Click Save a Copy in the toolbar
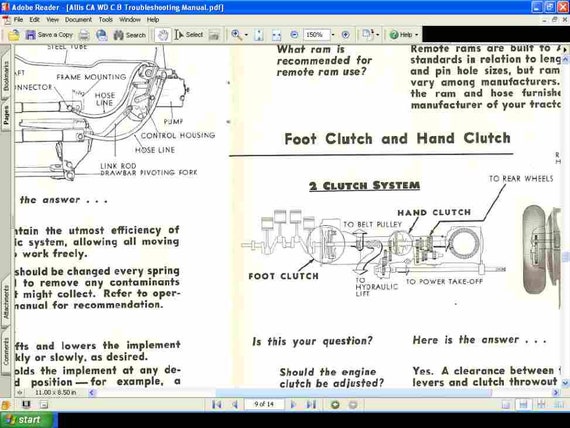The image size is (570, 428). coord(49,35)
